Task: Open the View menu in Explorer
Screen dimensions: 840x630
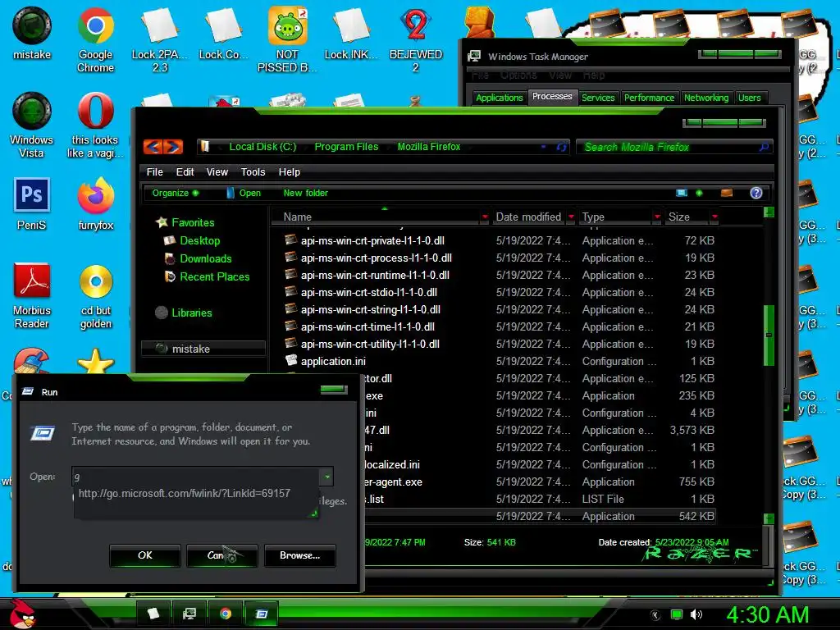Action: tap(217, 172)
